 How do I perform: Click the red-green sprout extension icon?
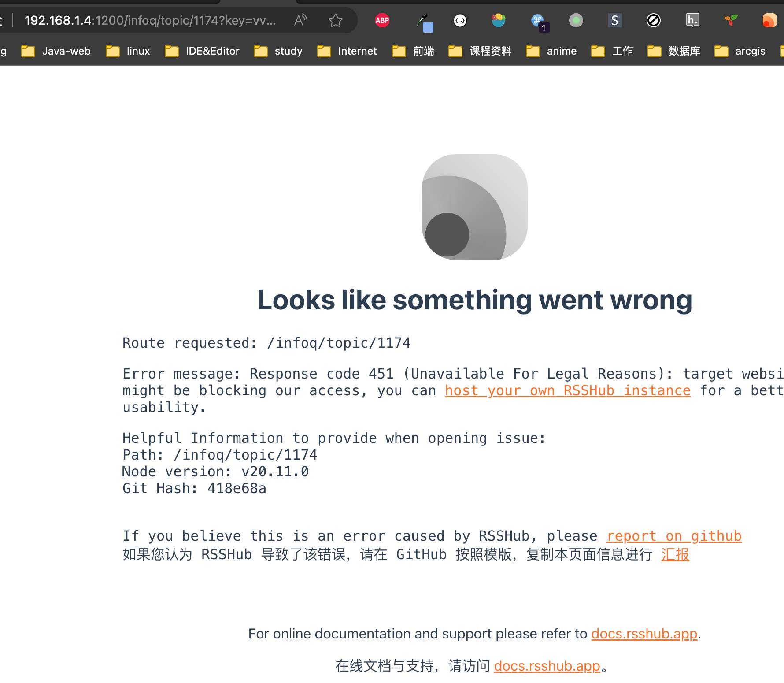[731, 20]
